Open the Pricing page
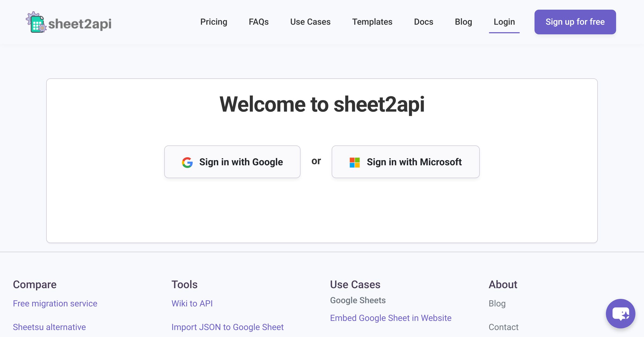This screenshot has height=337, width=644. coord(214,22)
